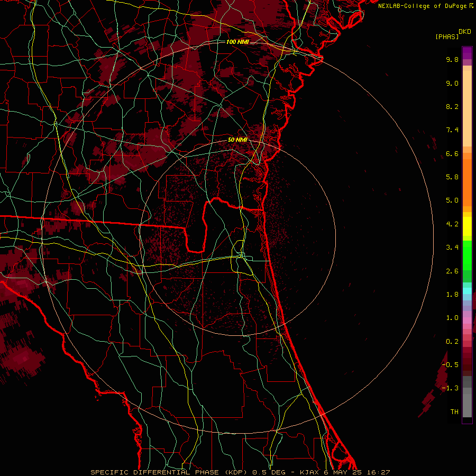Viewport: 476px width, 476px height.
Task: Pick the peach segment of color bar
Action: pos(467,108)
